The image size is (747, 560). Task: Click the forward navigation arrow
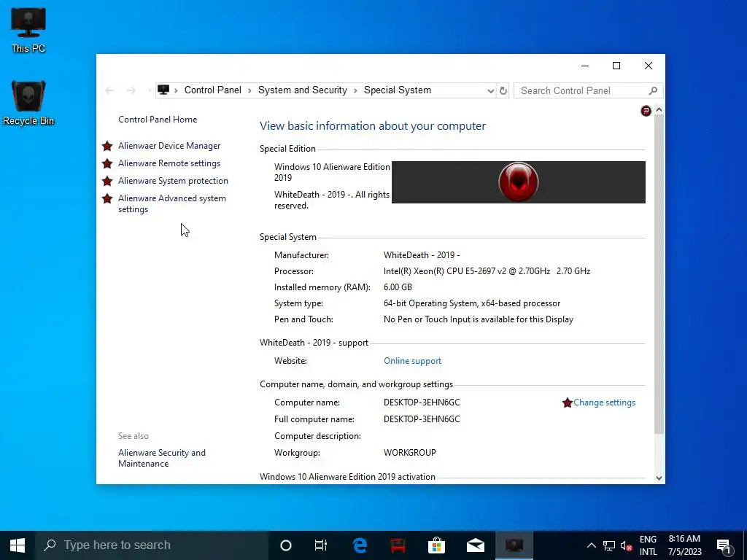pos(131,90)
